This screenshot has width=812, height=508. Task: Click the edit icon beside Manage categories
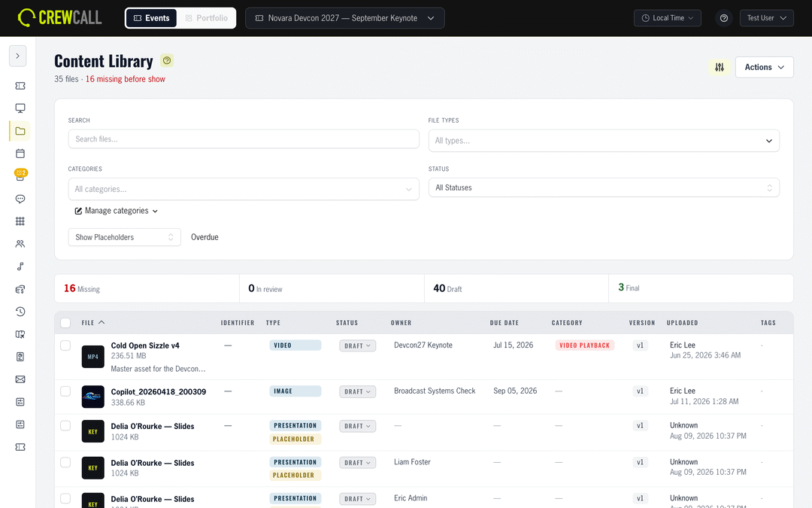point(78,211)
